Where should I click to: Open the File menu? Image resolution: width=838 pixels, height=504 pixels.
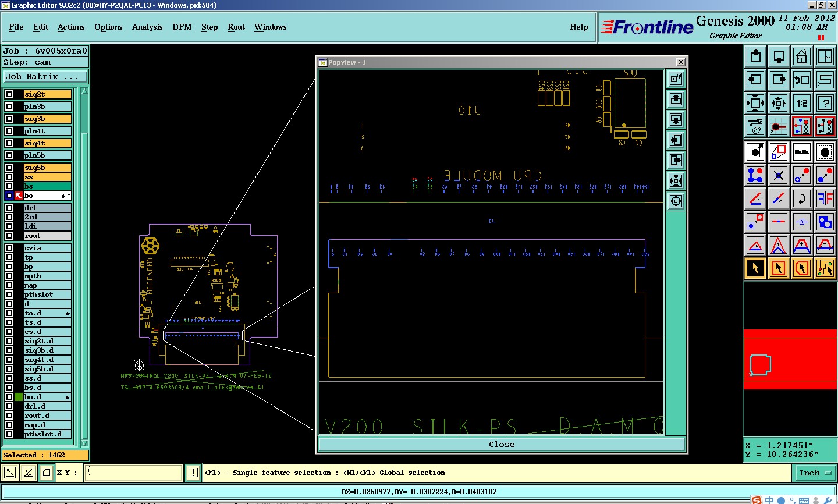tap(16, 27)
